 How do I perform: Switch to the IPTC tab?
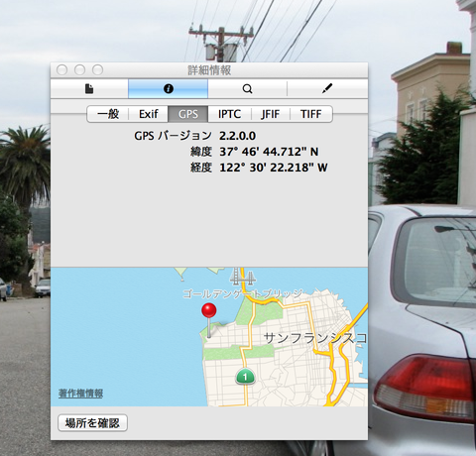229,114
